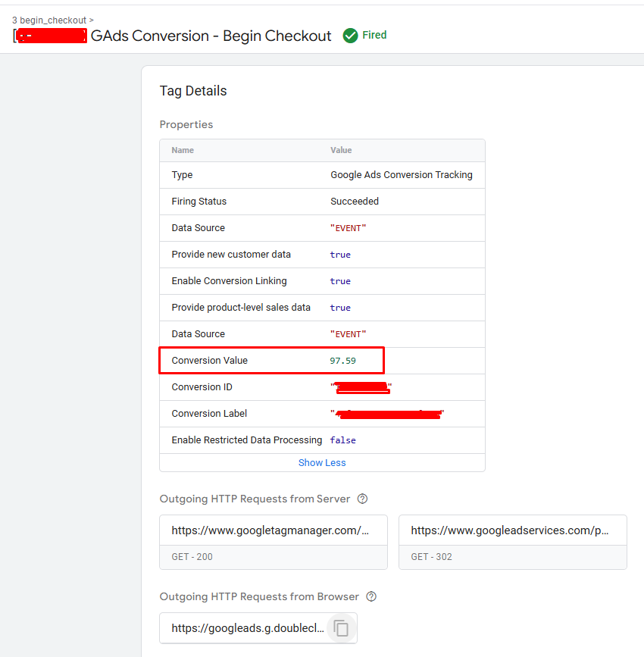
Task: Click the Outgoing HTTP Requests from Server heading
Action: pyautogui.click(x=255, y=499)
